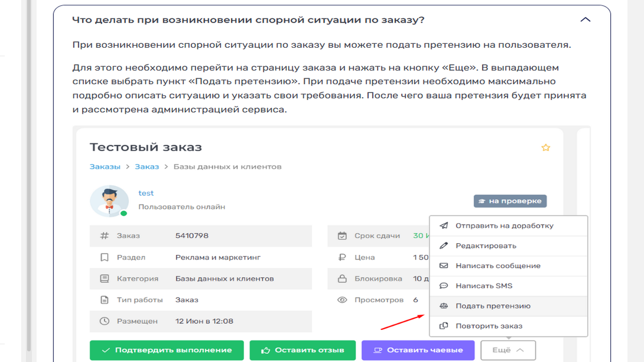Toggle the Ещё dropdown button

(508, 350)
